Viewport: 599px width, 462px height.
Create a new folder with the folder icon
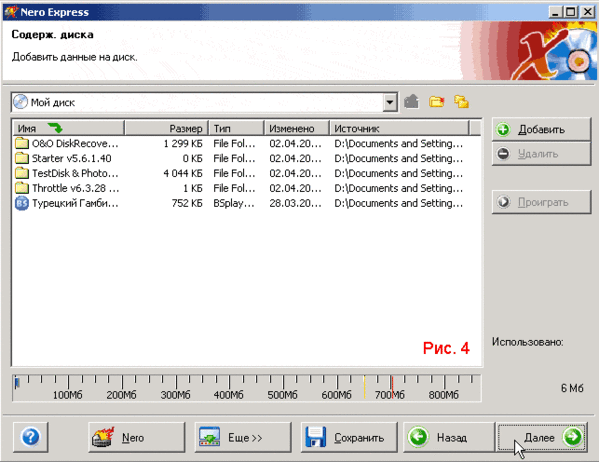[x=437, y=102]
